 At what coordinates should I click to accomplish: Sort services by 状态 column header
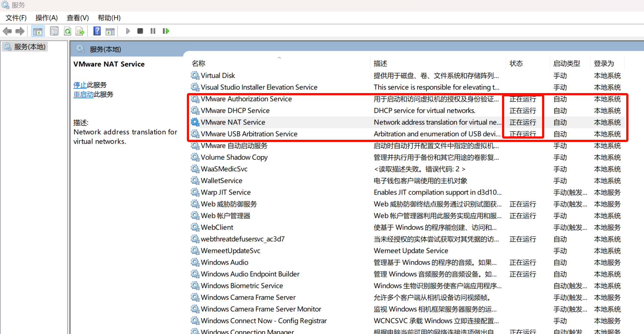pyautogui.click(x=516, y=63)
